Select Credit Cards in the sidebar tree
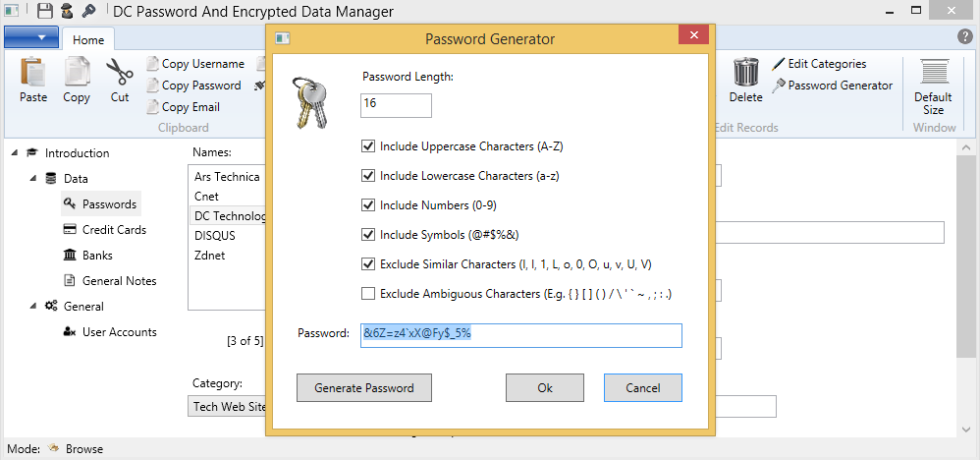This screenshot has width=980, height=460. pyautogui.click(x=114, y=230)
